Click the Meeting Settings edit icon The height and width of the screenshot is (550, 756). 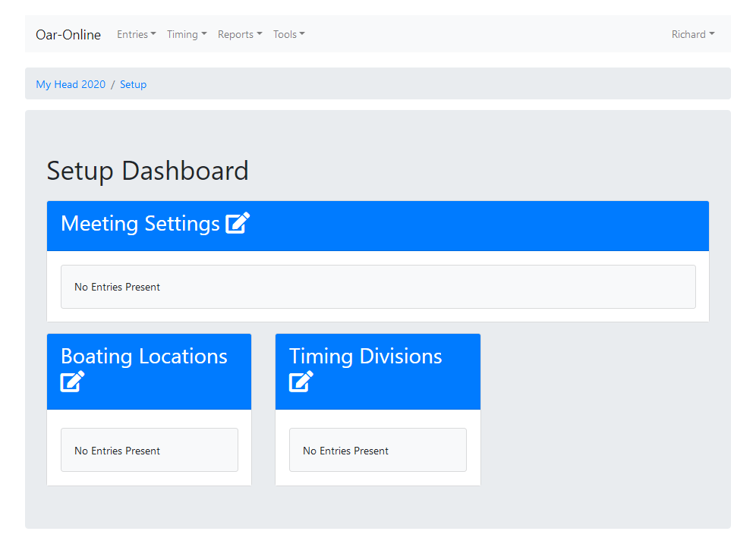238,223
